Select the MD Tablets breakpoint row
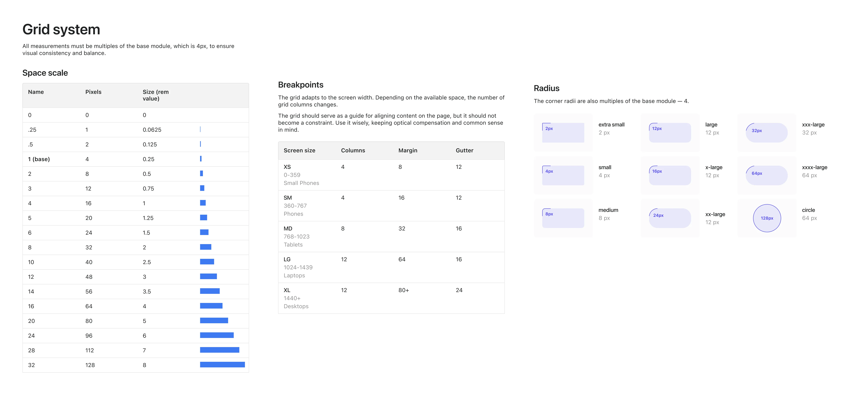This screenshot has height=394, width=868. (391, 236)
